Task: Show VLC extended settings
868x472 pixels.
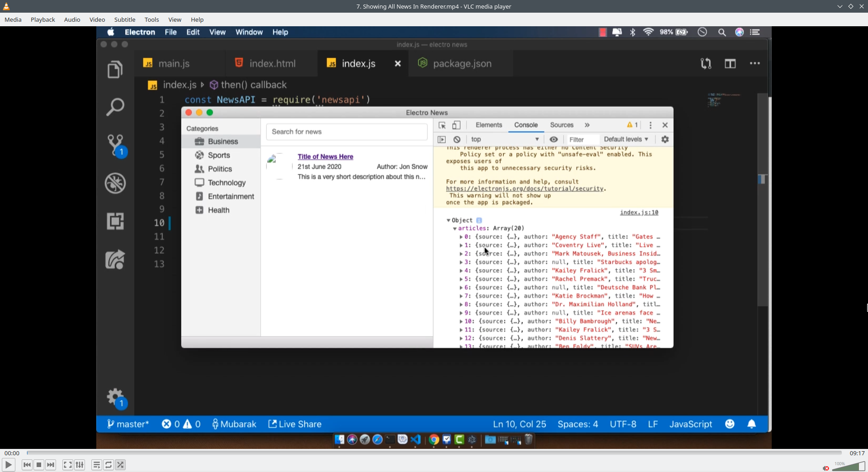Action: 80,465
